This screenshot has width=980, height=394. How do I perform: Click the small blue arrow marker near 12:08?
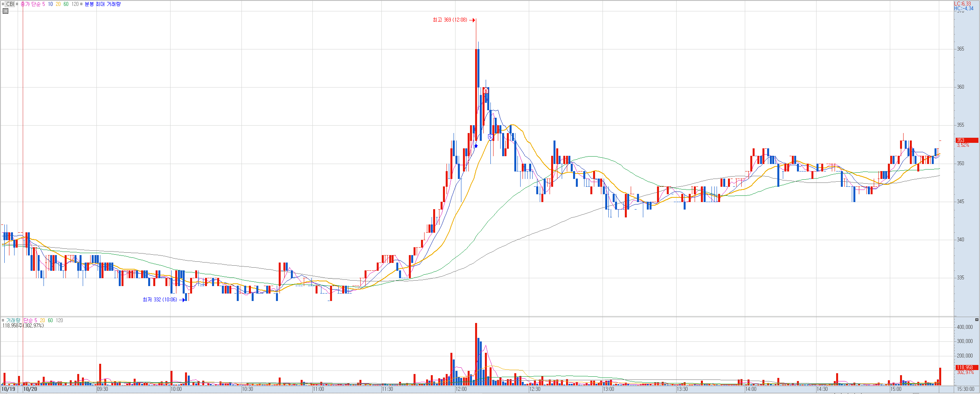[x=476, y=146]
